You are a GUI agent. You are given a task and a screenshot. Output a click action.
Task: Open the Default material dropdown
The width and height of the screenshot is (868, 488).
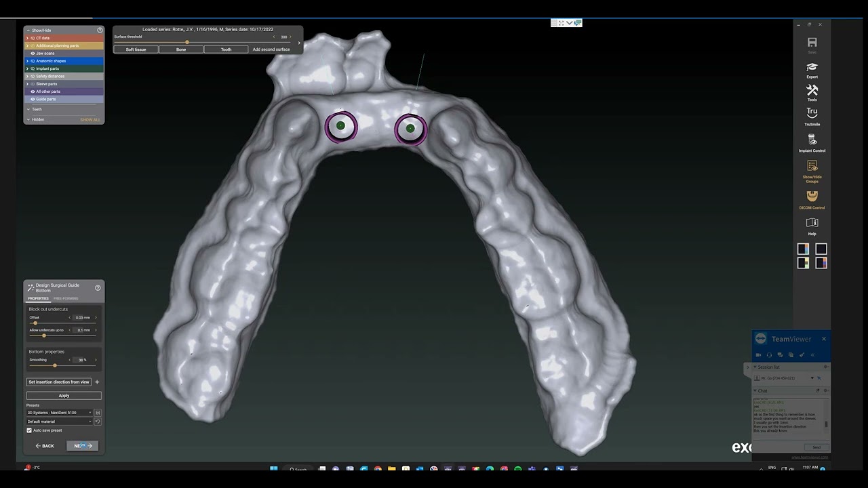coord(59,422)
